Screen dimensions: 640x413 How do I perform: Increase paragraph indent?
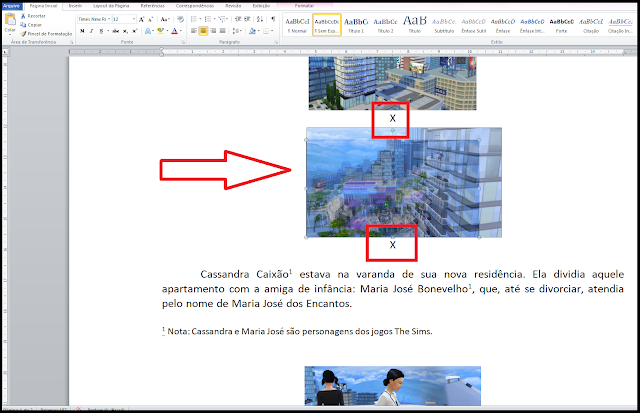(247, 19)
